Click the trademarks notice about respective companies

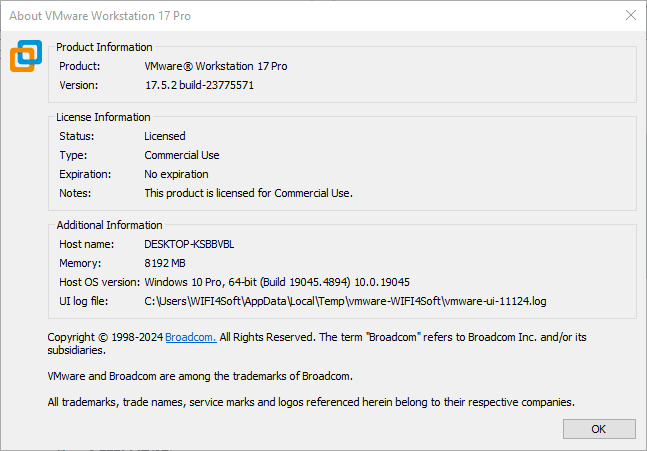[x=311, y=402]
